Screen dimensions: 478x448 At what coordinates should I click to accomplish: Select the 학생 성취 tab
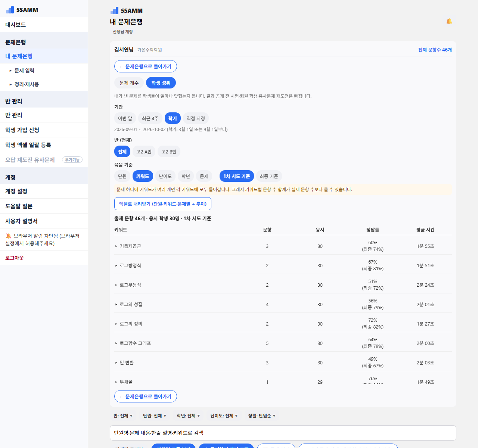point(161,83)
